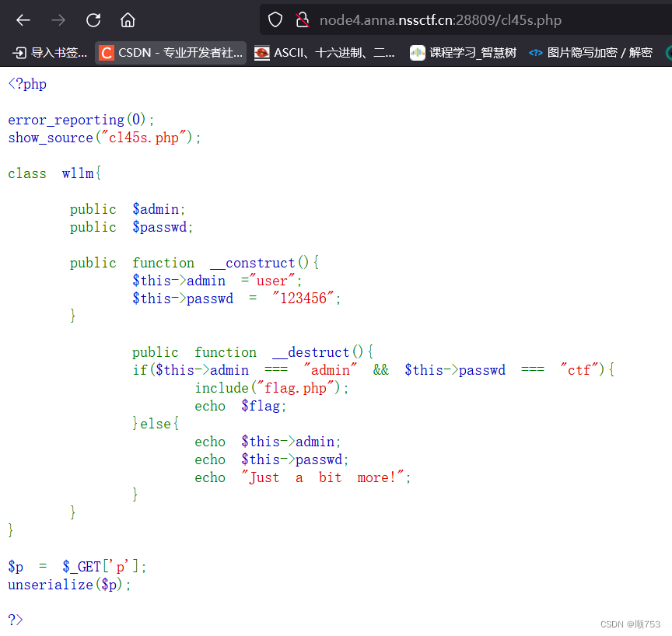
Task: Open the 图片隐写加密 / 解密 bookmark
Action: pos(590,53)
